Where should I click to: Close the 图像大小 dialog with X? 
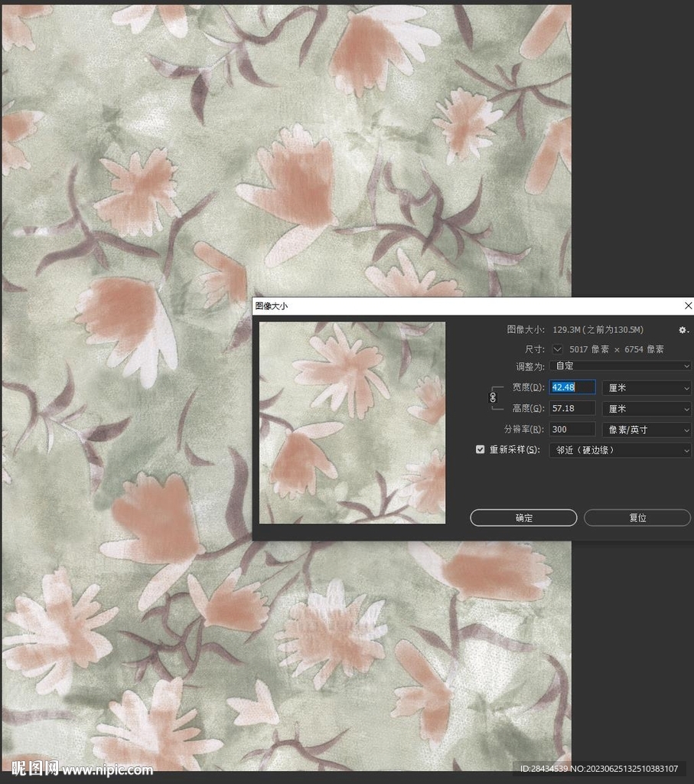686,306
